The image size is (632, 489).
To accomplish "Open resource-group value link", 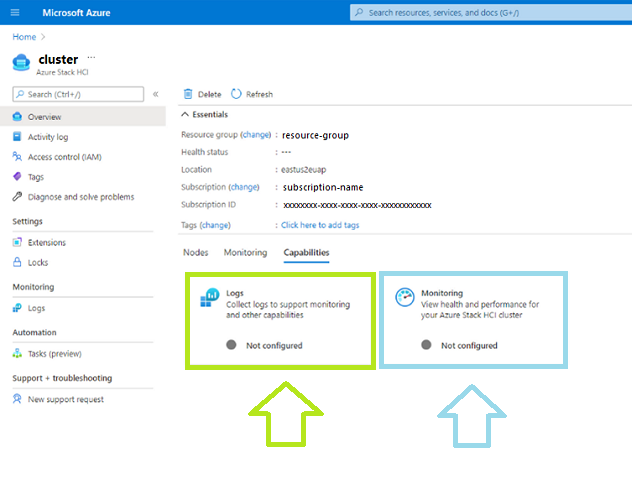I will [315, 135].
